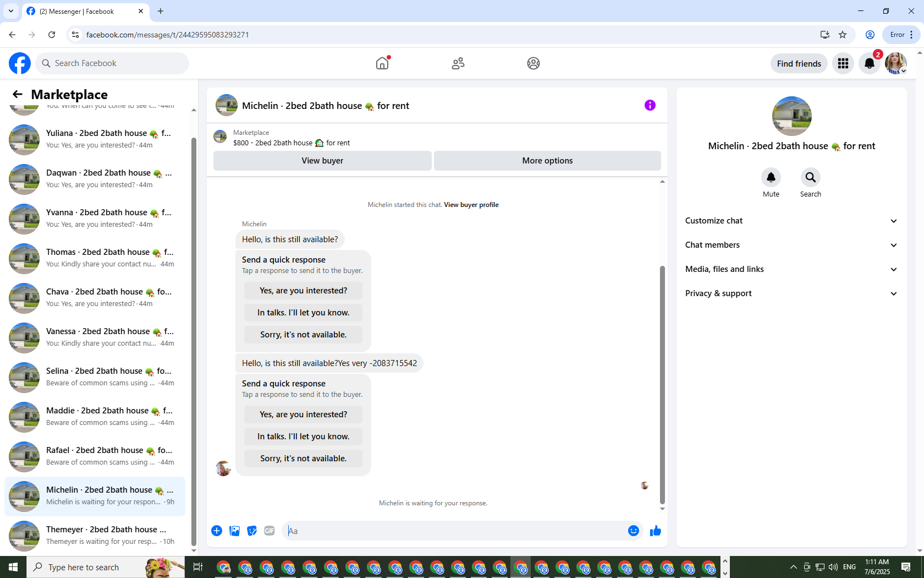The height and width of the screenshot is (578, 924).
Task: Open the Facebook home logo
Action: pyautogui.click(x=20, y=63)
